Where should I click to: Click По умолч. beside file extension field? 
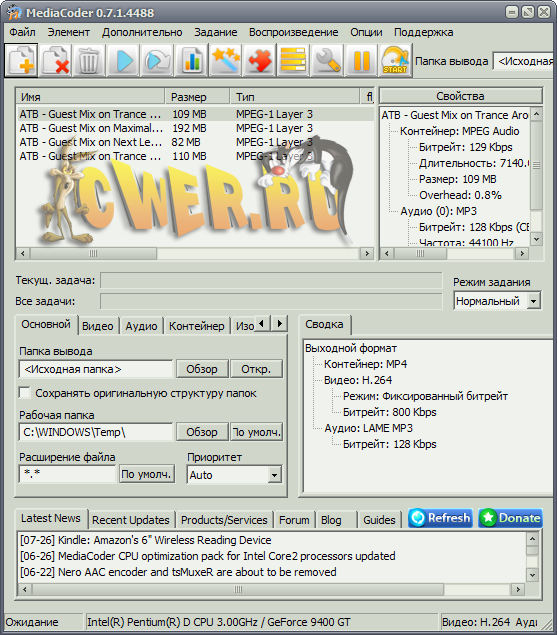pyautogui.click(x=147, y=474)
